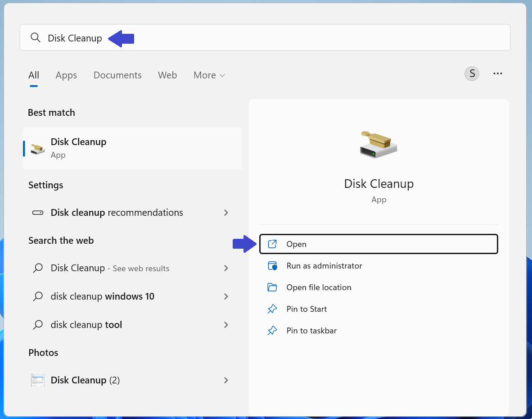532x419 pixels.
Task: Select the disk cleanup tool web suggestion
Action: pyautogui.click(x=86, y=325)
